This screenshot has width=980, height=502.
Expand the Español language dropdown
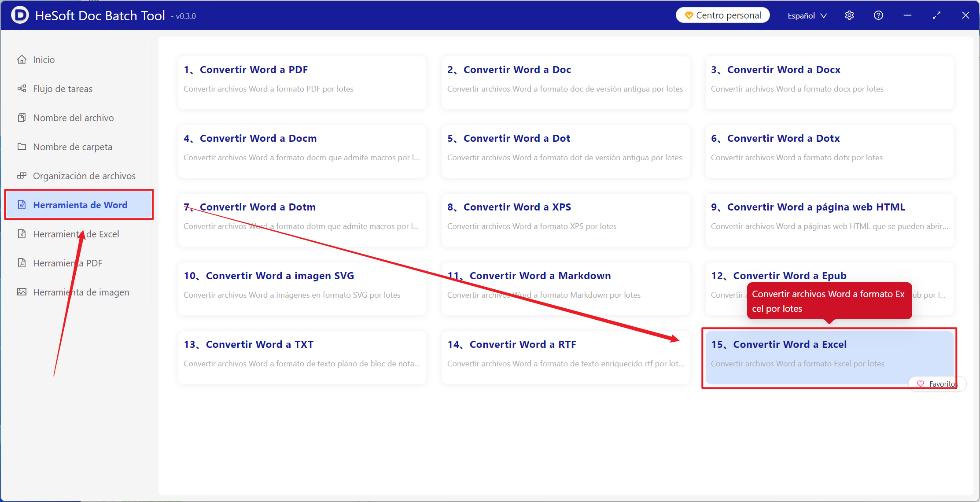[x=807, y=15]
